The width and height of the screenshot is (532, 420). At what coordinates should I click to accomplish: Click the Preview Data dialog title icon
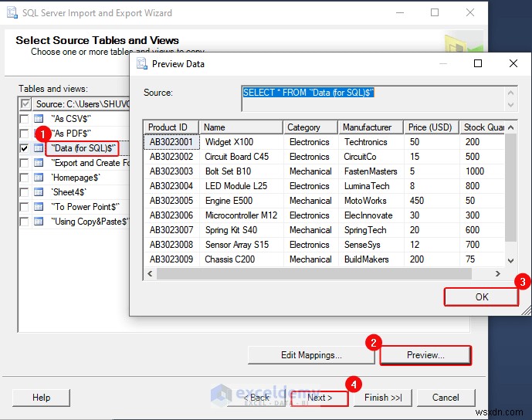142,63
